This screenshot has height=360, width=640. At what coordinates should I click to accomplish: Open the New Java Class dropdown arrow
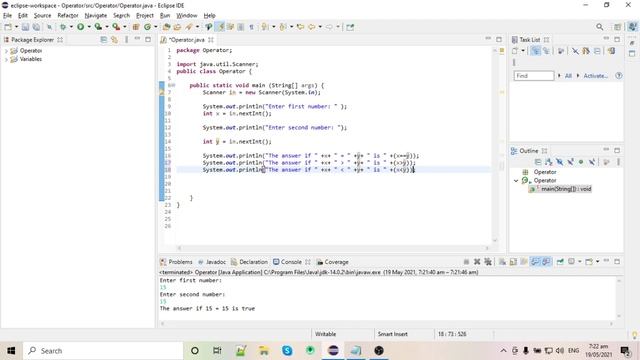coord(156,27)
